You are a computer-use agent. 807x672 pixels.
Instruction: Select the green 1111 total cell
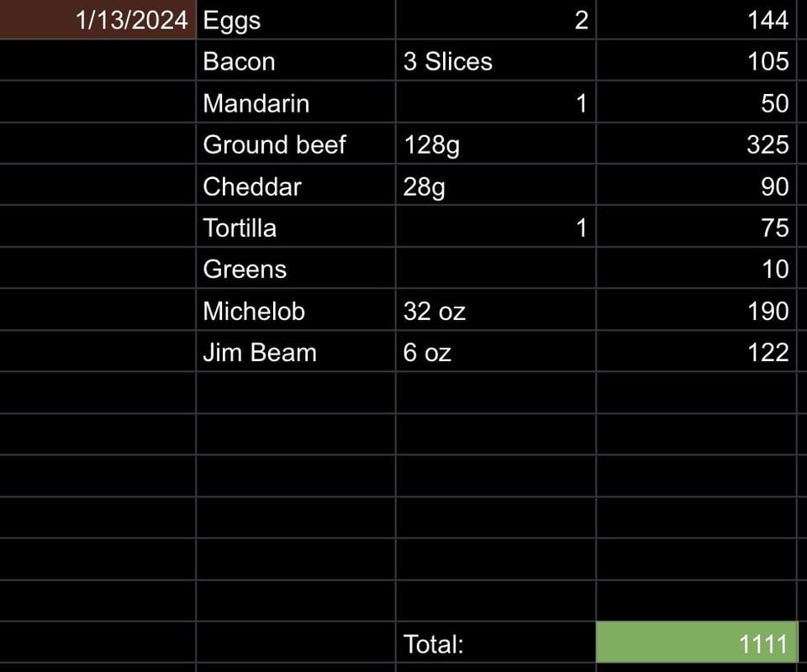(x=697, y=643)
